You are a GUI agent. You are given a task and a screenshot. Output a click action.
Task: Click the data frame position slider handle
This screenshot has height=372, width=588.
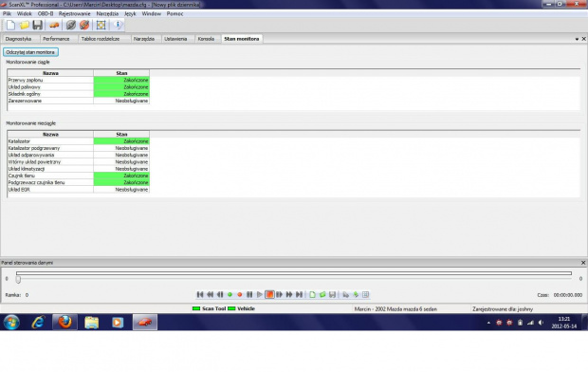tap(18, 280)
